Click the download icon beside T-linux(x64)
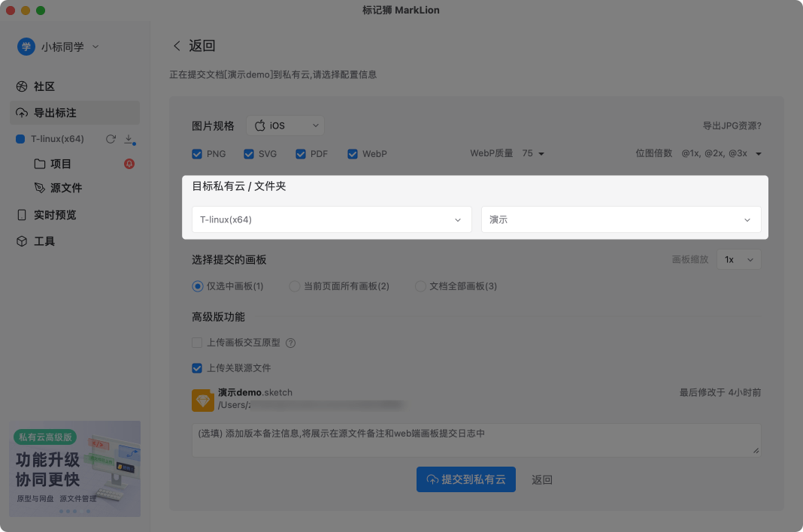 point(129,139)
